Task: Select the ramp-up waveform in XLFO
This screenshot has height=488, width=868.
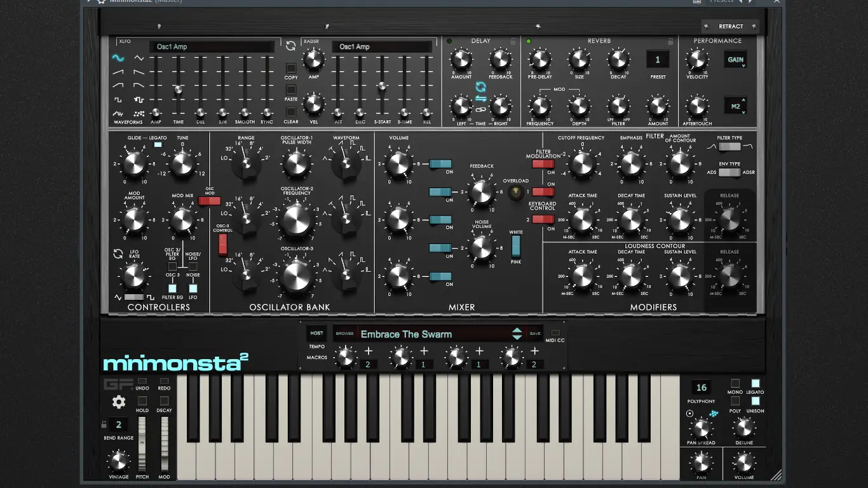Action: (118, 72)
